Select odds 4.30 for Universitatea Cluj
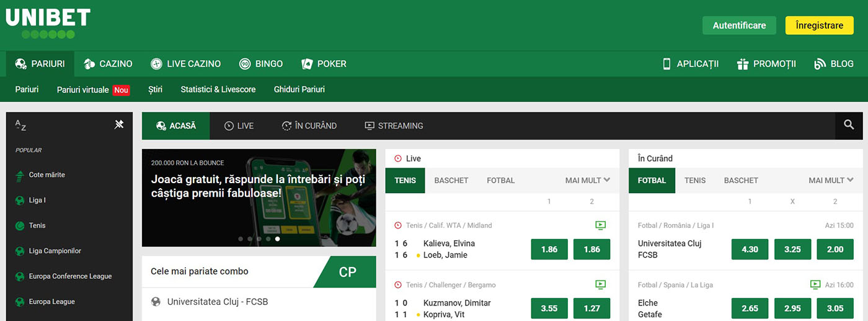The width and height of the screenshot is (868, 321). [x=750, y=249]
